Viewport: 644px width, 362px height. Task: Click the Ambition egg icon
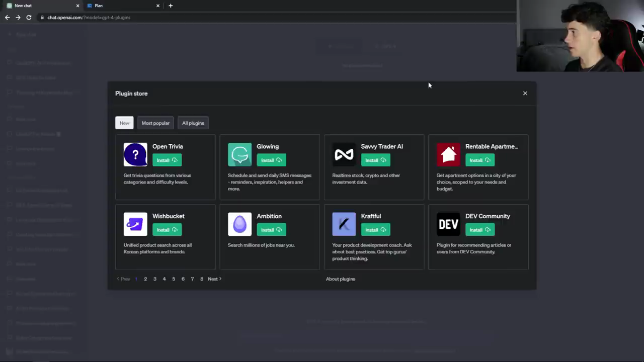point(239,224)
